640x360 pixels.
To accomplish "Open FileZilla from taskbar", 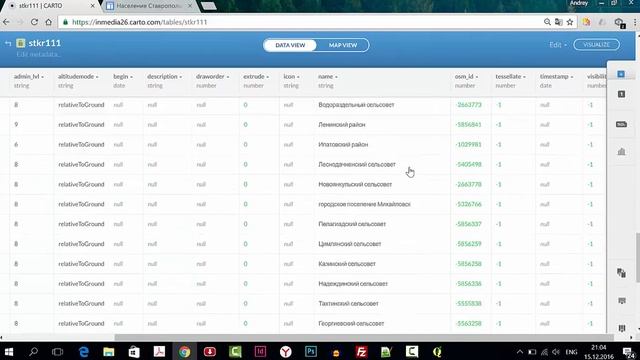I will [361, 351].
